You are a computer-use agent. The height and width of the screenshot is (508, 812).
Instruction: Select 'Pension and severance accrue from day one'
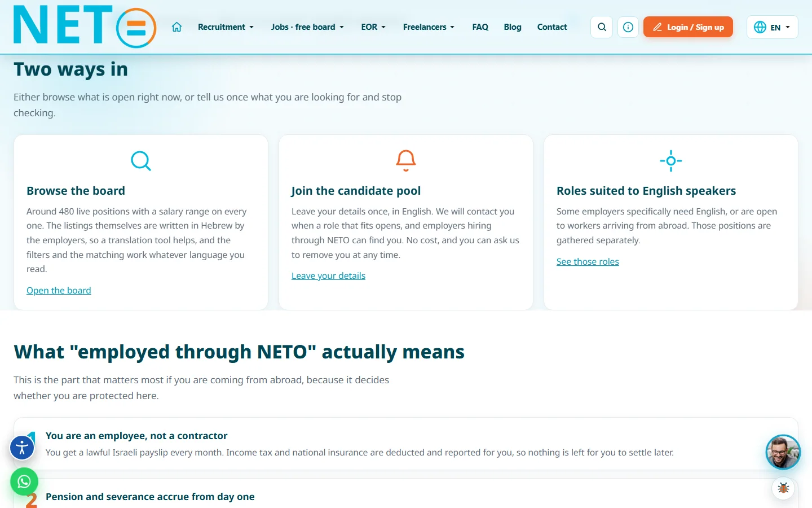[150, 497]
